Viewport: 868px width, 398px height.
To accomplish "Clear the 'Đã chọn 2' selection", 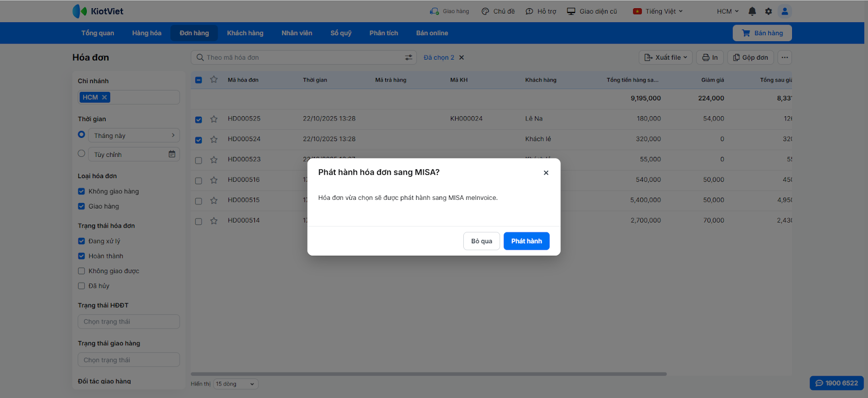I will [462, 58].
